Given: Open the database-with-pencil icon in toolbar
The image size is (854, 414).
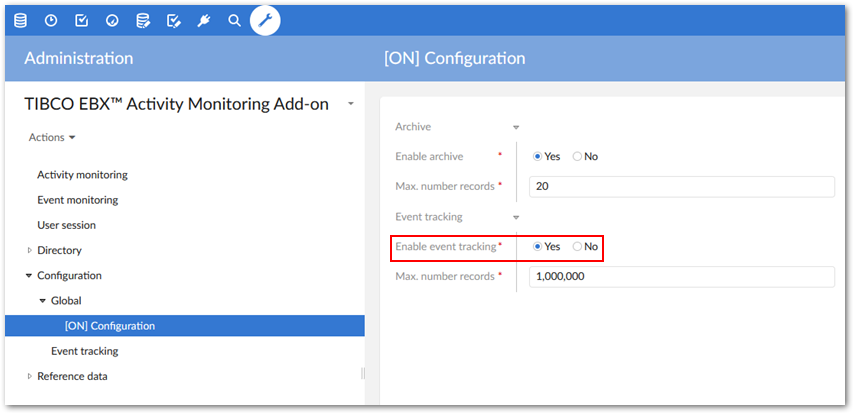Looking at the screenshot, I should coord(143,20).
